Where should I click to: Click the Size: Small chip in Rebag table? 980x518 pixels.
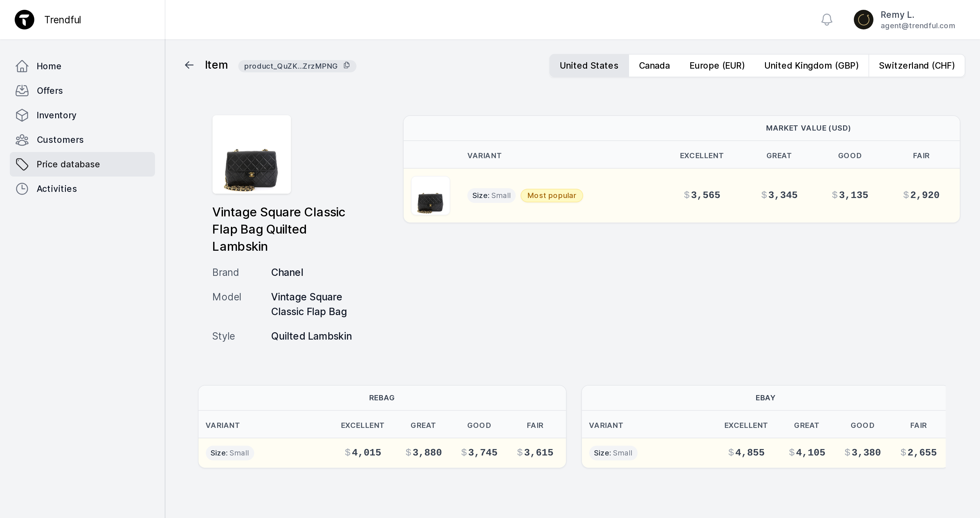click(229, 453)
